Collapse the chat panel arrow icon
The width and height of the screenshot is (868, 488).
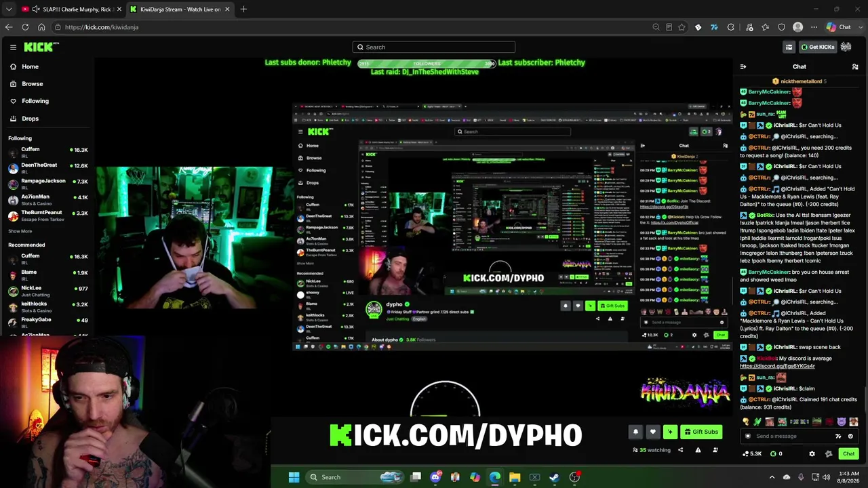pyautogui.click(x=743, y=66)
